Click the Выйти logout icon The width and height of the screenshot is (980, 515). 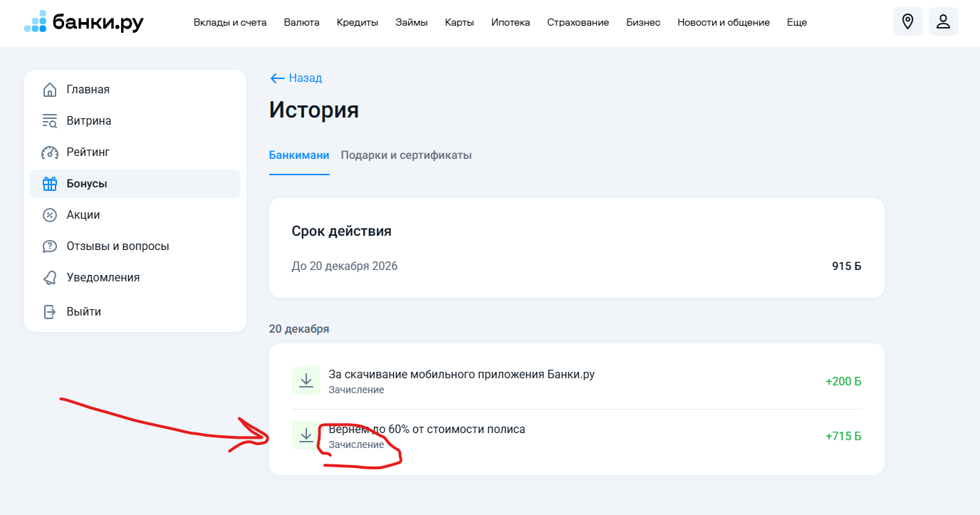tap(50, 312)
